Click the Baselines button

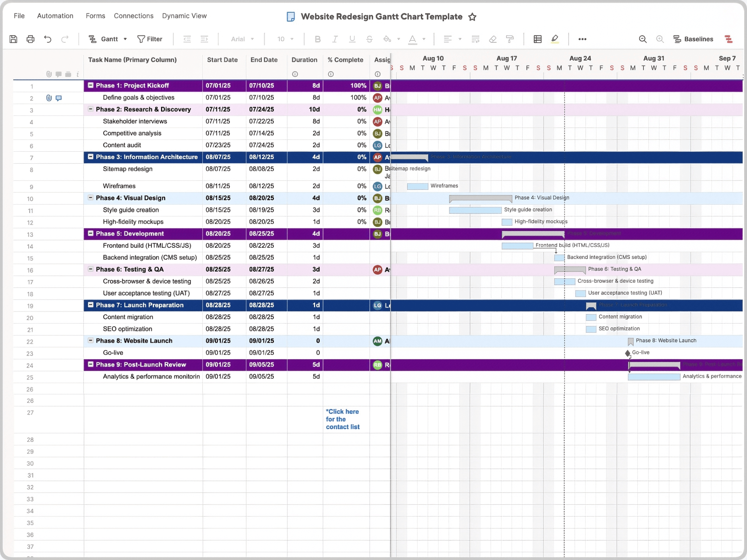694,39
